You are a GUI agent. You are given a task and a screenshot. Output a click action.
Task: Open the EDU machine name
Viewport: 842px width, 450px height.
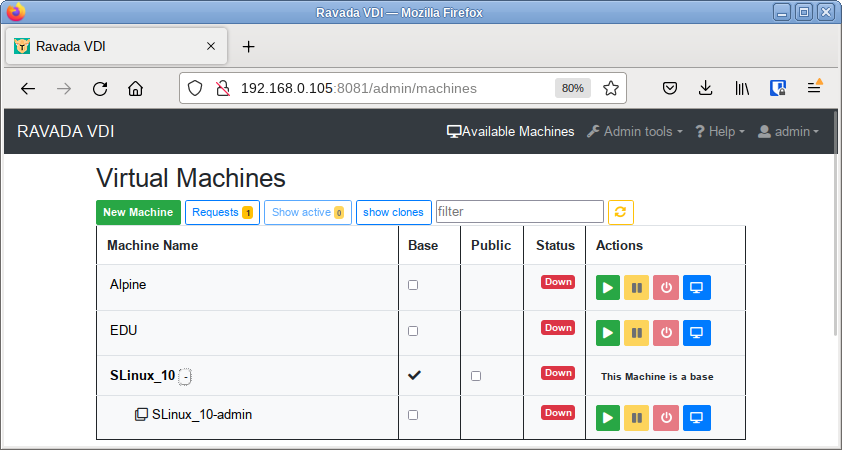(124, 330)
